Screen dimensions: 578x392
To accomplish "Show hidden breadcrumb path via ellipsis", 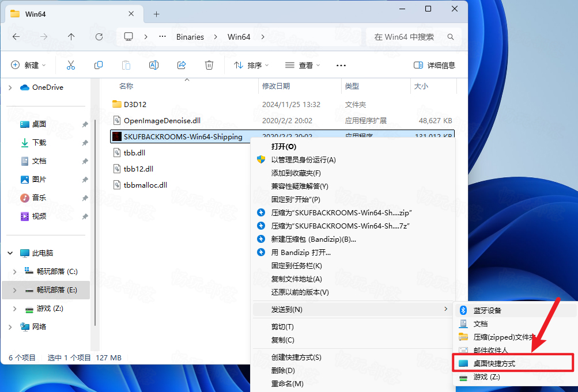I will [162, 37].
